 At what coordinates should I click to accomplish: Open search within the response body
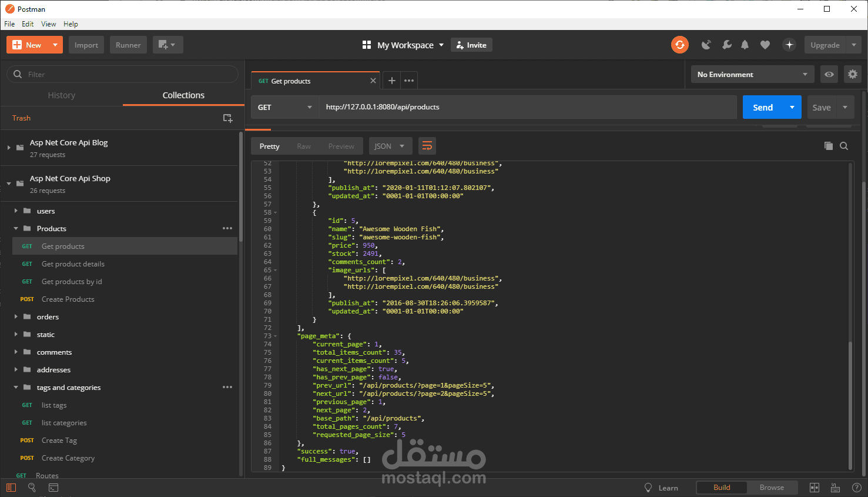844,145
